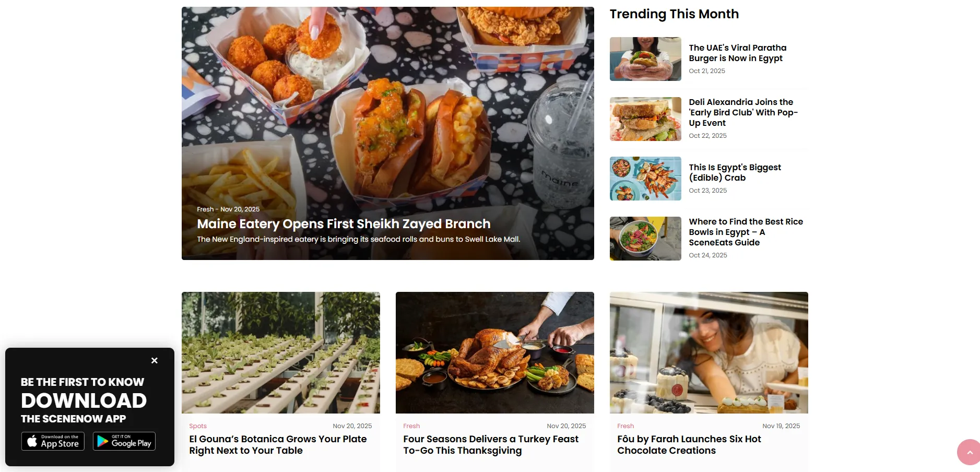Screen dimensions: 980x472
Task: Open Best Rice Bowls SceneEats Guide link
Action: (746, 232)
